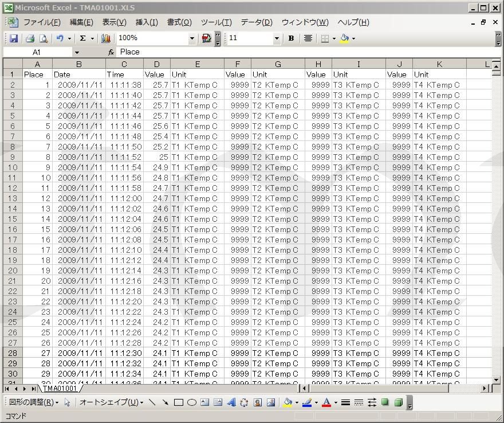Expand the font size dropdown
This screenshot has width=504, height=423.
tap(277, 38)
